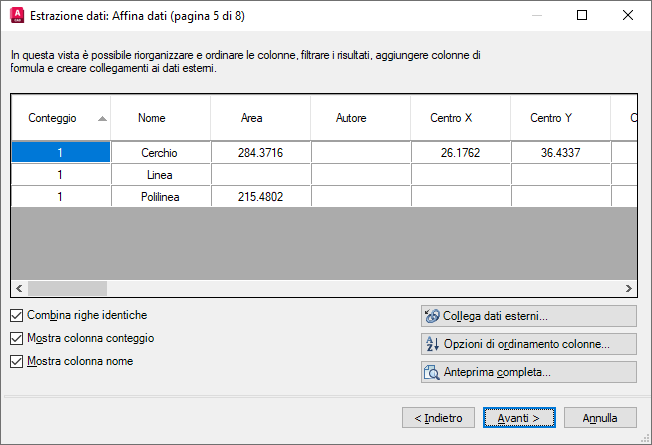Screen dimensions: 652x445
Task: Click the Collega dati esterni link icon
Action: 433,316
